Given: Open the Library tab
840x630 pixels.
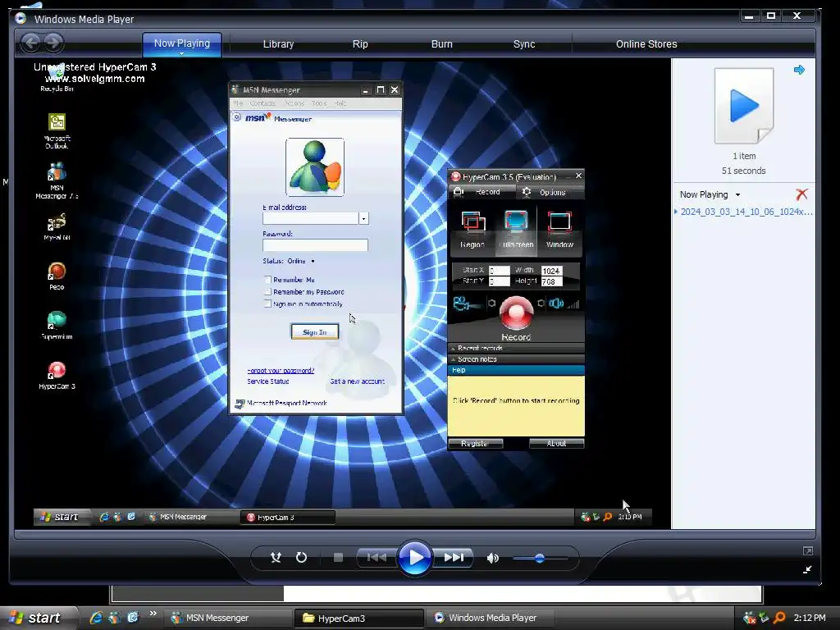Looking at the screenshot, I should point(279,44).
